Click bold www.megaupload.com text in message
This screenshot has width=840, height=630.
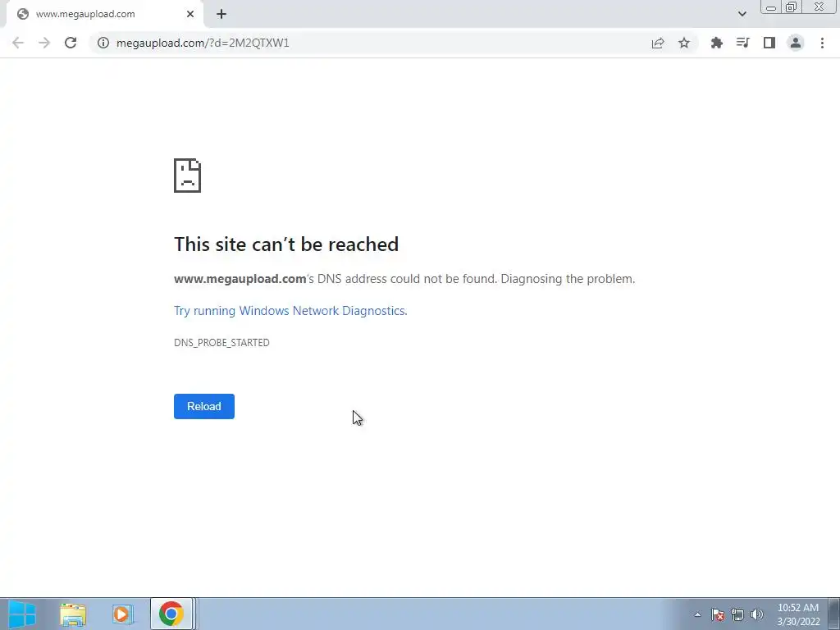click(x=240, y=279)
